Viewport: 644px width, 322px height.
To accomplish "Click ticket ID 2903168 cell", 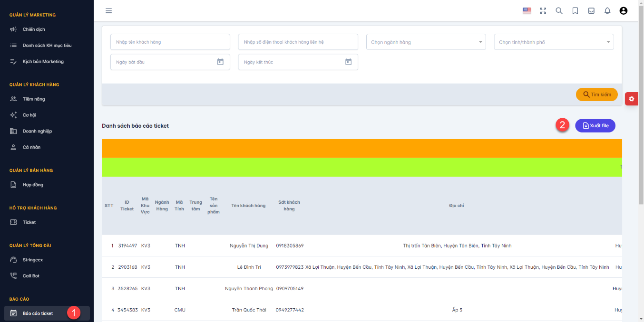I will pyautogui.click(x=127, y=267).
